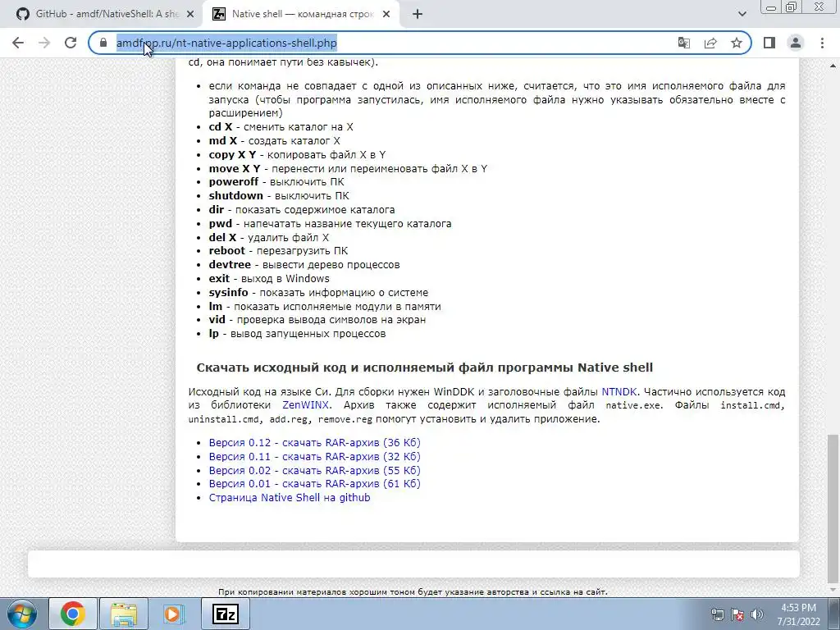Download version 0.12 RAR archive
This screenshot has width=840, height=630.
(314, 442)
